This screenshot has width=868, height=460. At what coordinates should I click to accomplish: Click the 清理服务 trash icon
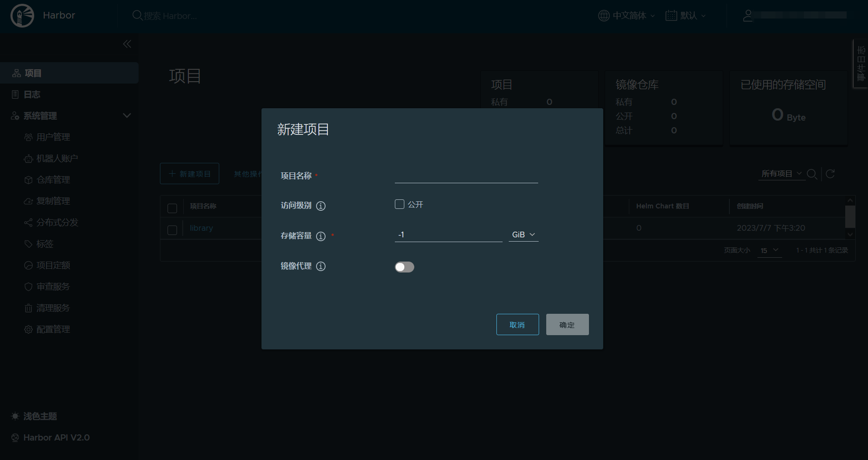(28, 308)
